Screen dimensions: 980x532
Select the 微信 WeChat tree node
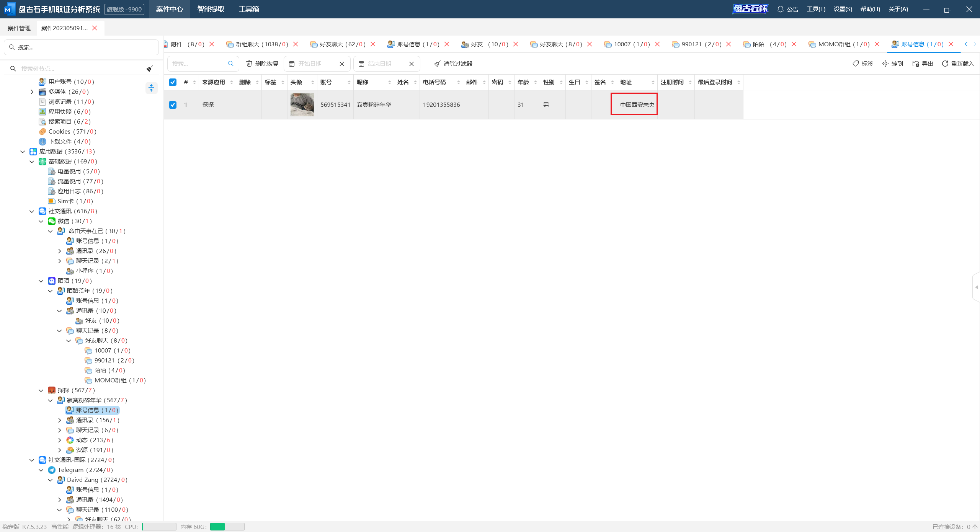(x=64, y=221)
